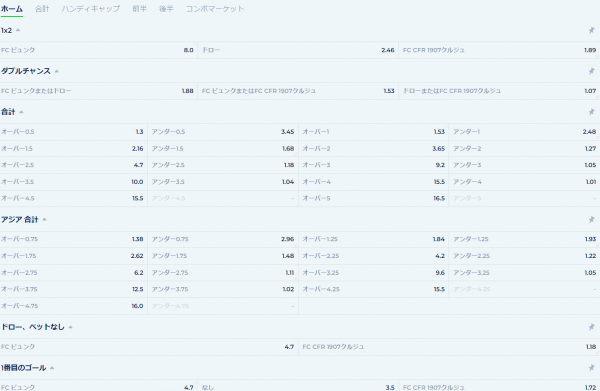Select ドロー at 2.46 in 1x2
The height and width of the screenshot is (391, 600).
(x=298, y=50)
